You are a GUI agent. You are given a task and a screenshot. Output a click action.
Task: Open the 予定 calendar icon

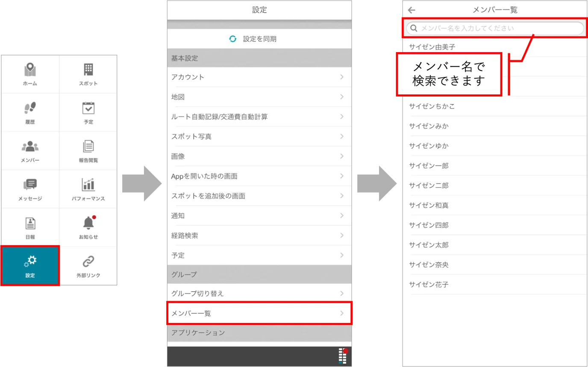(88, 108)
